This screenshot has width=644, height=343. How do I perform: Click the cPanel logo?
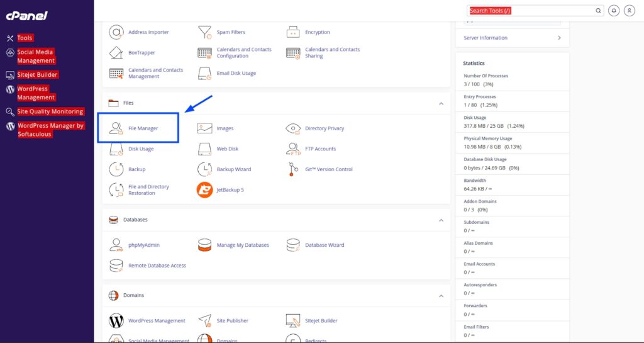tap(26, 16)
